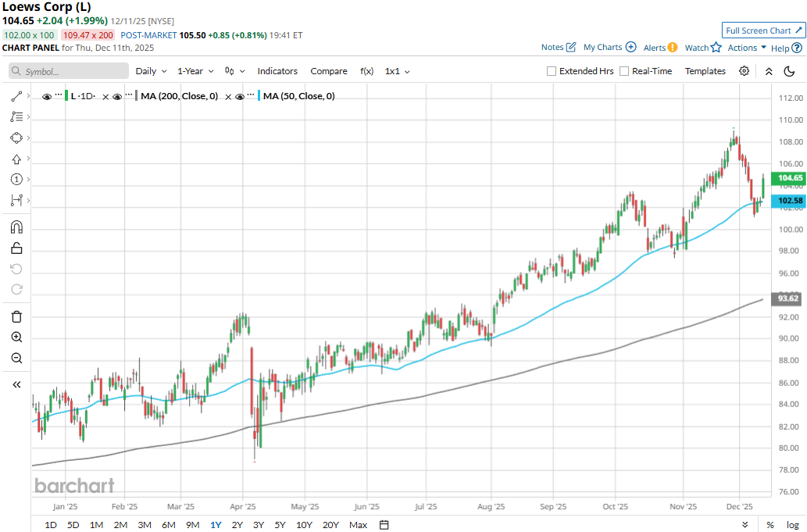Open the Actions dropdown menu
Screen dimensions: 807x532
click(x=746, y=48)
